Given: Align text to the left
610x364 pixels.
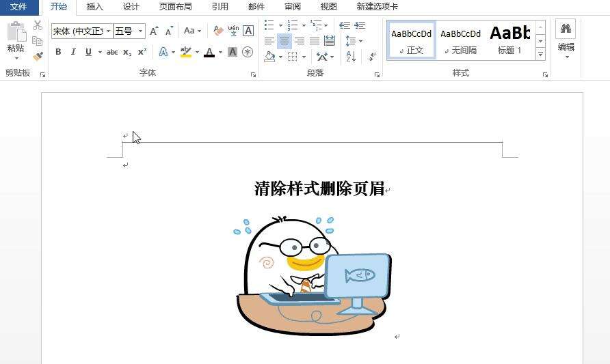Looking at the screenshot, I should (x=269, y=41).
